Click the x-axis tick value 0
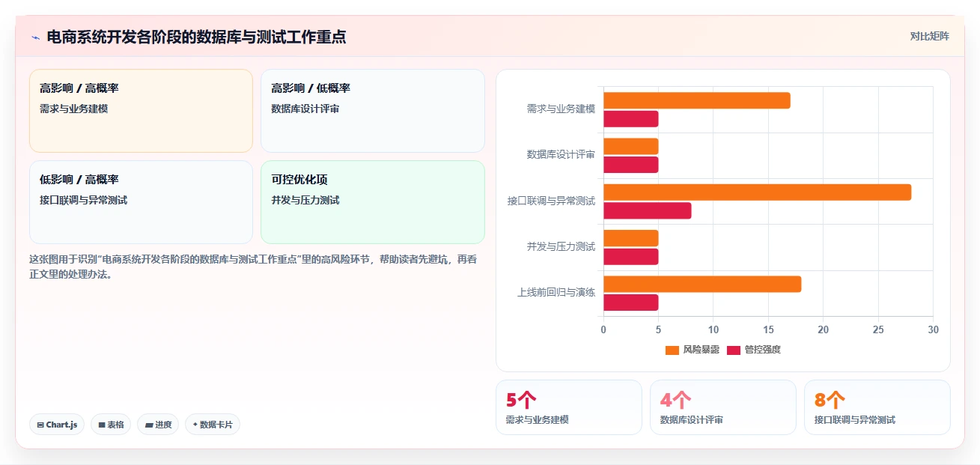 [603, 329]
